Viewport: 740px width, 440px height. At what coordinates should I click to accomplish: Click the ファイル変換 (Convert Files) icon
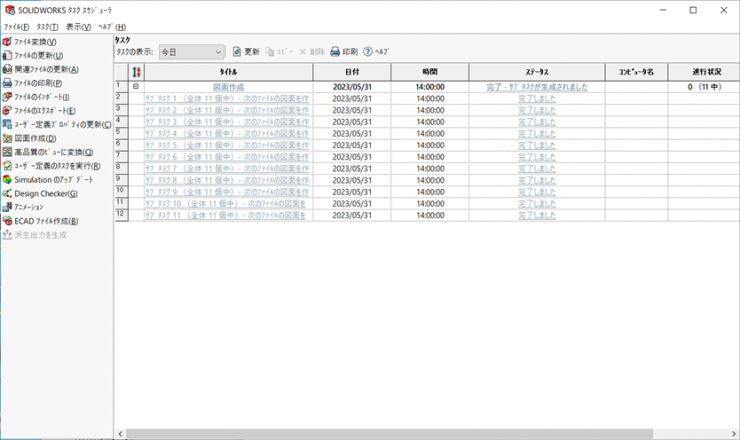(x=7, y=42)
